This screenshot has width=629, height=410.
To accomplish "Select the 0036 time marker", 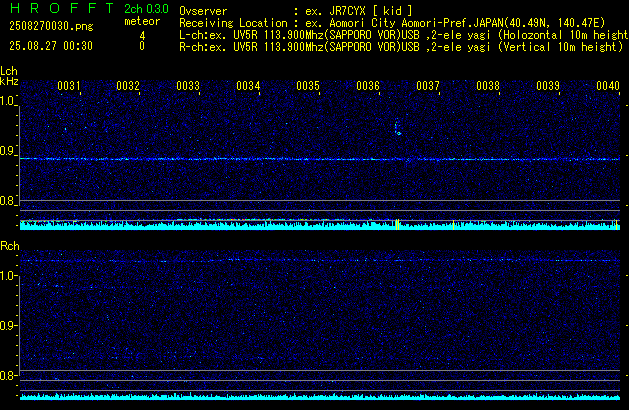I will click(x=368, y=86).
